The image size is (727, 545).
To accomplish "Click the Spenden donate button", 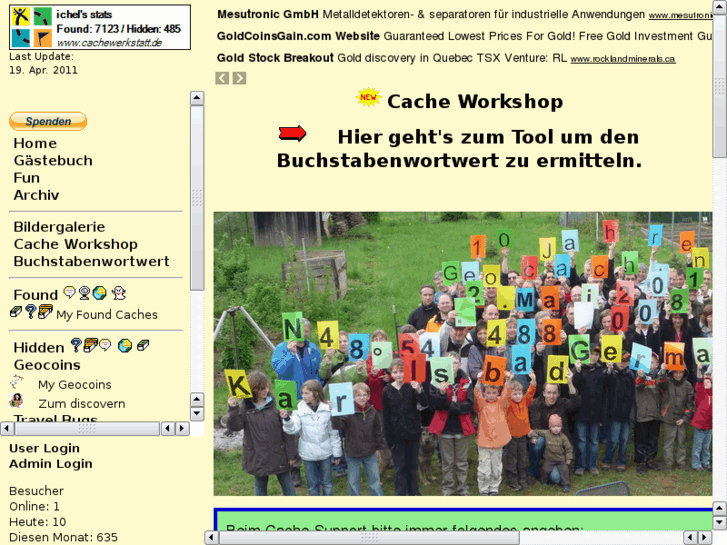I will 48,122.
